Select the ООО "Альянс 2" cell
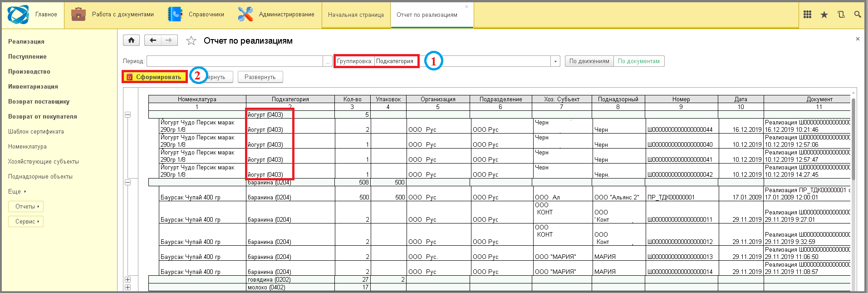 618,194
